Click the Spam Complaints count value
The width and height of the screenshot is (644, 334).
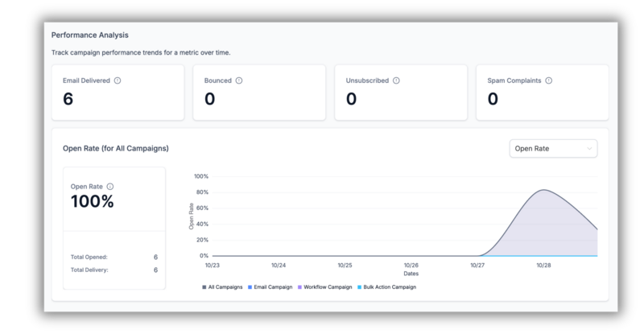click(493, 99)
